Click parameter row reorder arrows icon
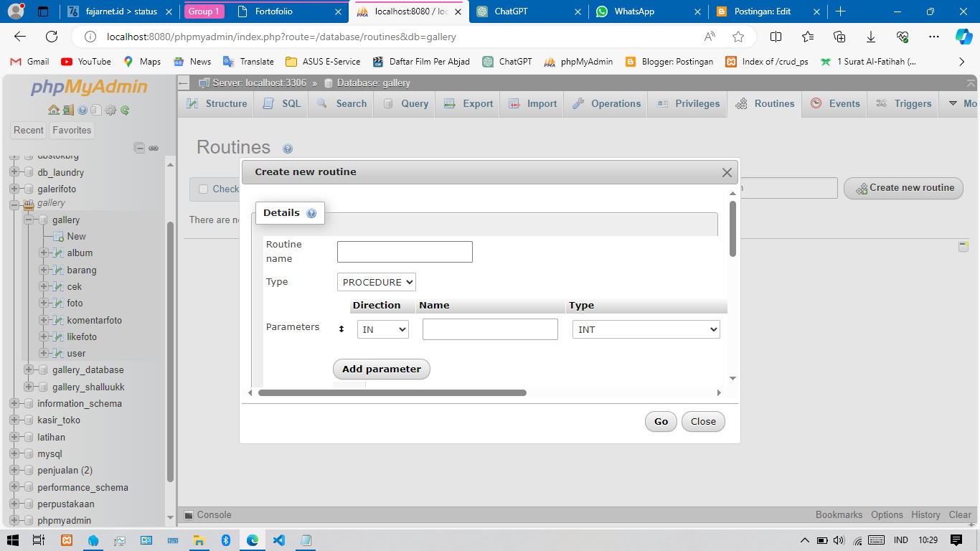This screenshot has width=980, height=551. click(341, 329)
